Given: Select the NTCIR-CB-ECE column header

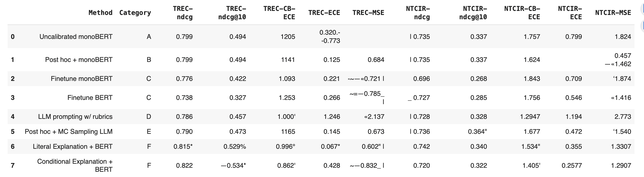Looking at the screenshot, I should pos(522,13).
